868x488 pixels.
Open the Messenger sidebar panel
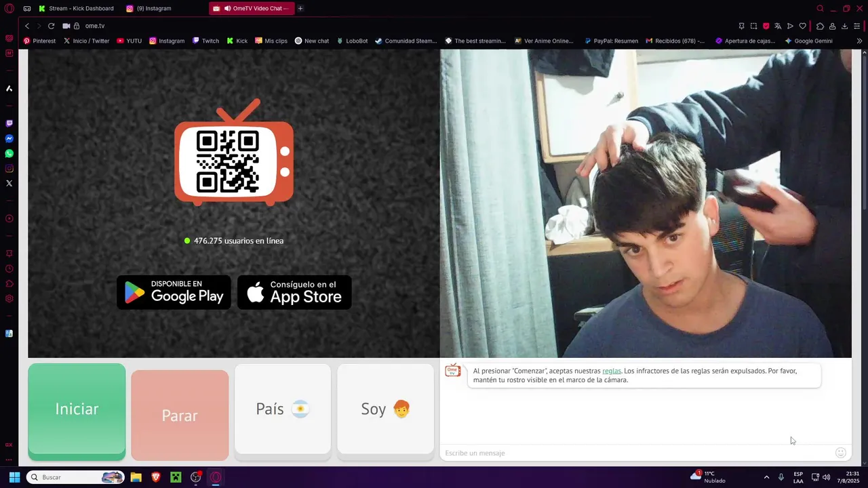click(9, 138)
